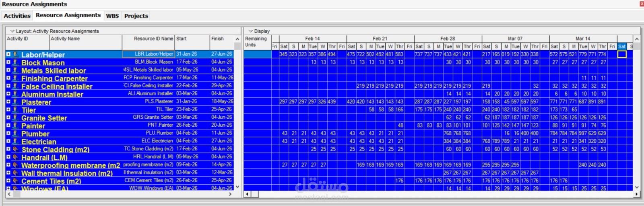The height and width of the screenshot is (206, 644).
Task: Expand the Finishing Carpenter group
Action: [x=8, y=78]
